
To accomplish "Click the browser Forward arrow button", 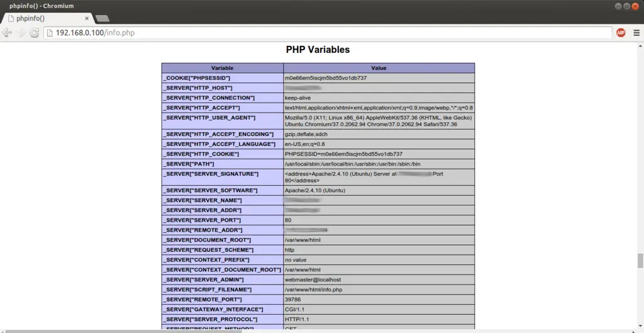I will point(21,33).
